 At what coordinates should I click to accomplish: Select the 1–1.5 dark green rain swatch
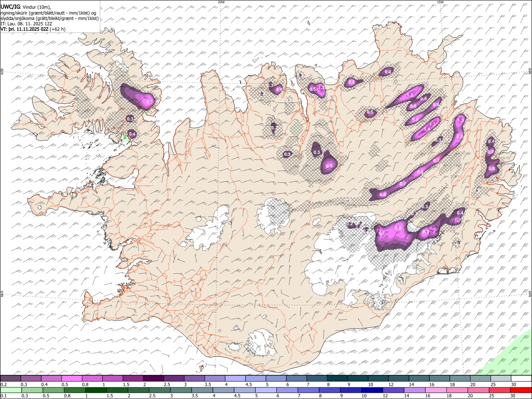pos(96,390)
